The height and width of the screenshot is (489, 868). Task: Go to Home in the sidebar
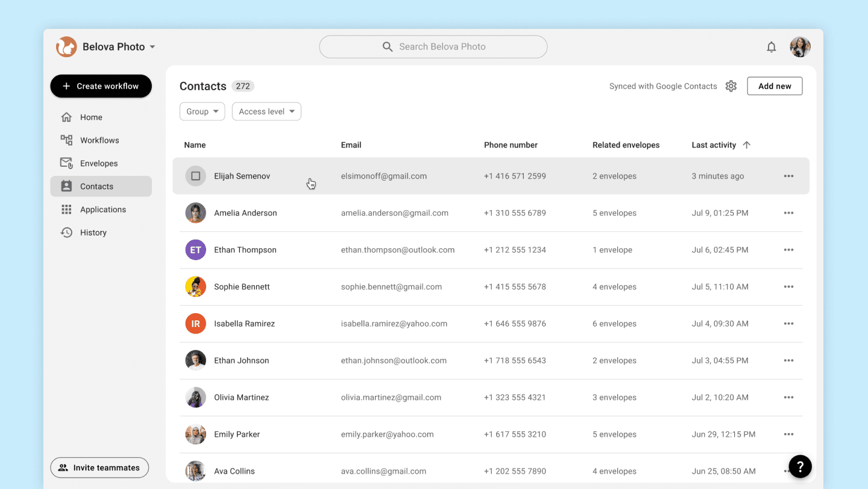pos(101,117)
